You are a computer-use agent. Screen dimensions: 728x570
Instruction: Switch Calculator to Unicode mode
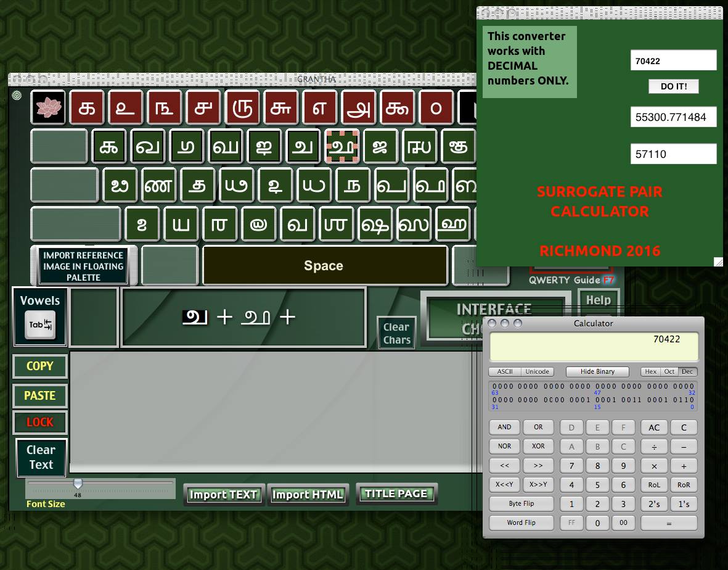pyautogui.click(x=537, y=371)
